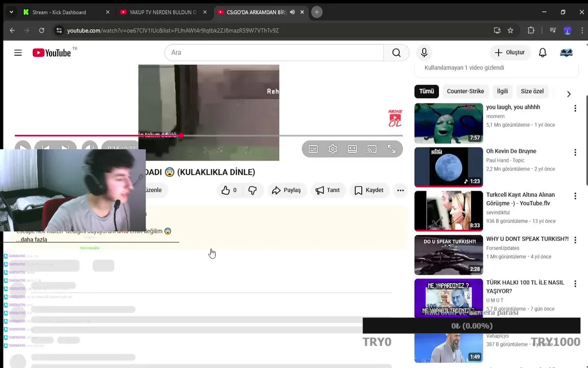Open the YouTube guide hamburger menu
This screenshot has width=588, height=368.
[x=18, y=53]
